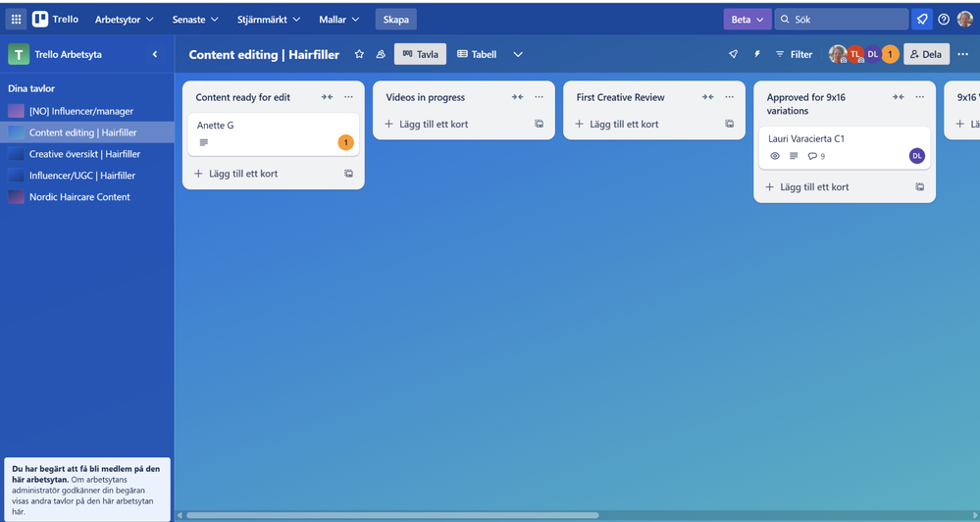Image resolution: width=980 pixels, height=522 pixels.
Task: Click the DL member badge on Lauri card
Action: 917,156
